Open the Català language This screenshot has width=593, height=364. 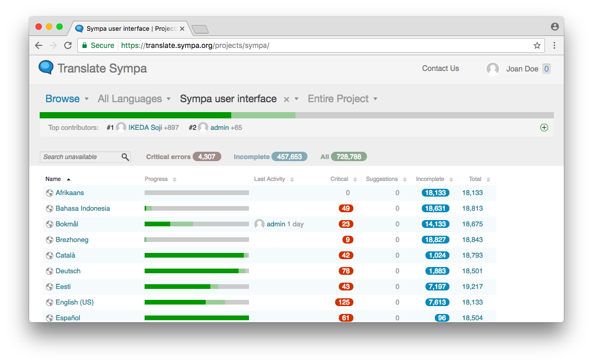click(x=65, y=255)
